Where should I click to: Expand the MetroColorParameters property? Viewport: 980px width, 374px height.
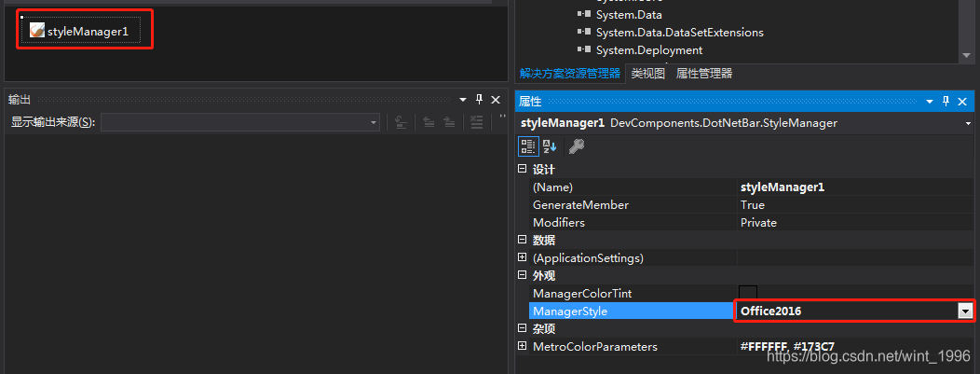522,346
